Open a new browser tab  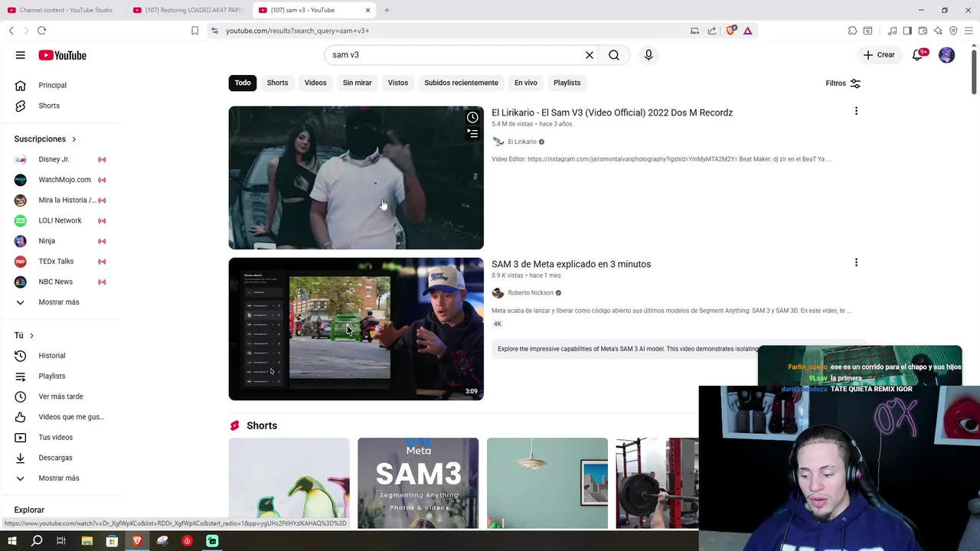point(387,10)
